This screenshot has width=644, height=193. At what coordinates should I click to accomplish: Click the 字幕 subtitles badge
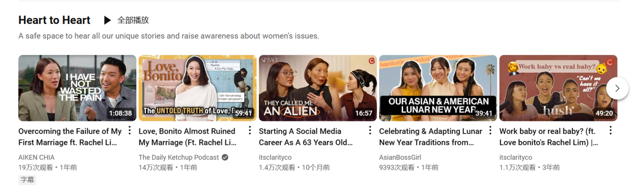coord(27,179)
